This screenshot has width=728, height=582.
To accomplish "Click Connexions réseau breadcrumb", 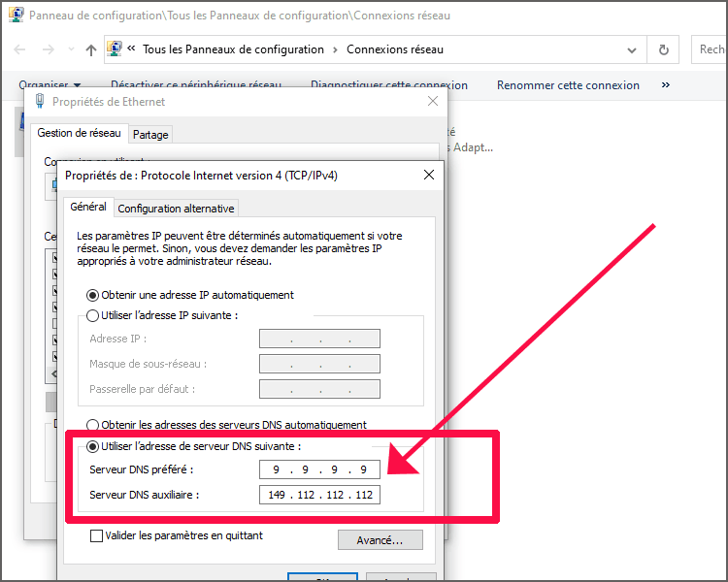I will (395, 49).
